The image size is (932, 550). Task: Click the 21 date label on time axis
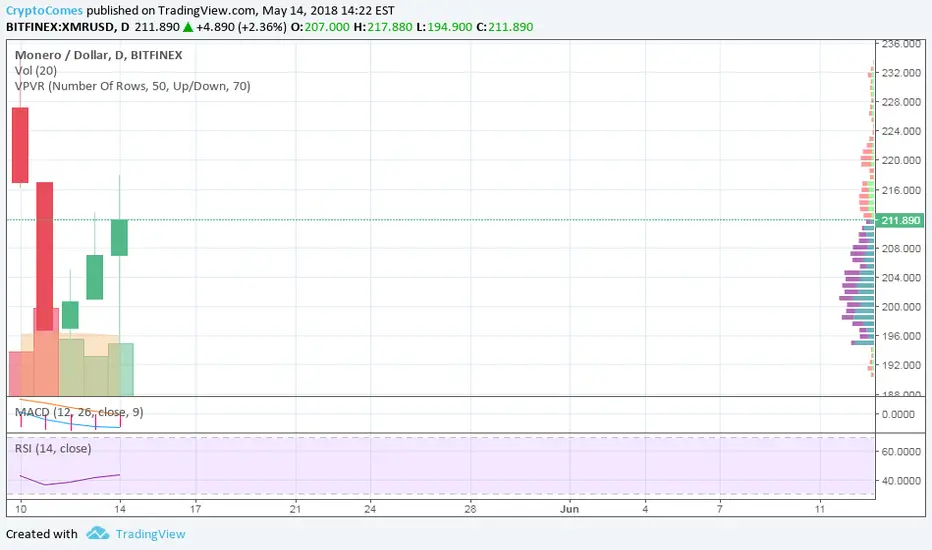(x=295, y=508)
